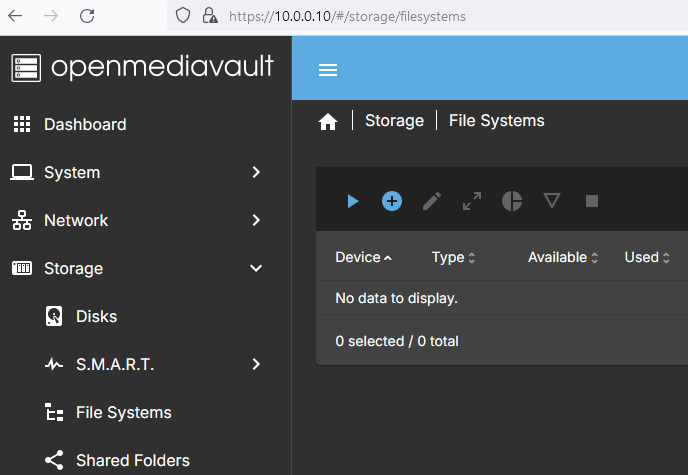Click the Dashboard grid icon

coord(22,124)
